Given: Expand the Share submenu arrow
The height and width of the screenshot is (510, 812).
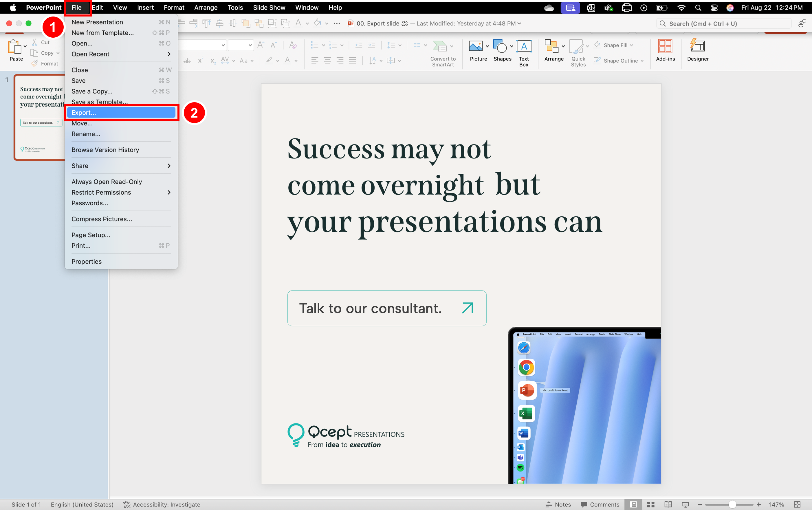Looking at the screenshot, I should [x=168, y=166].
